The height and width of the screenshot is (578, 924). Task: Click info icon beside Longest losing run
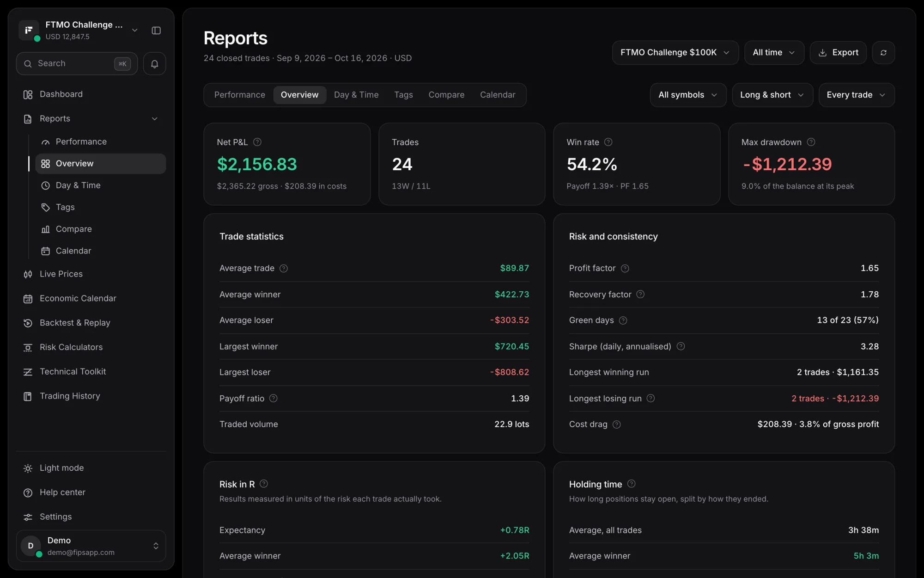[650, 398]
